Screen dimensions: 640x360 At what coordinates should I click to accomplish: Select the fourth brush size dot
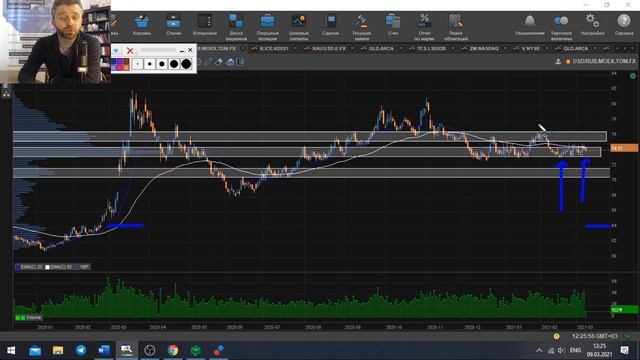(174, 64)
